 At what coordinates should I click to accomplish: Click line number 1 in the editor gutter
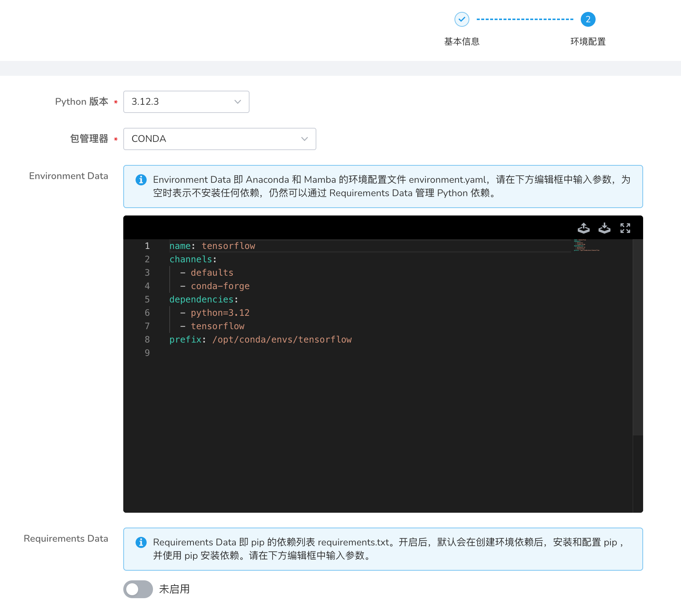tap(147, 246)
